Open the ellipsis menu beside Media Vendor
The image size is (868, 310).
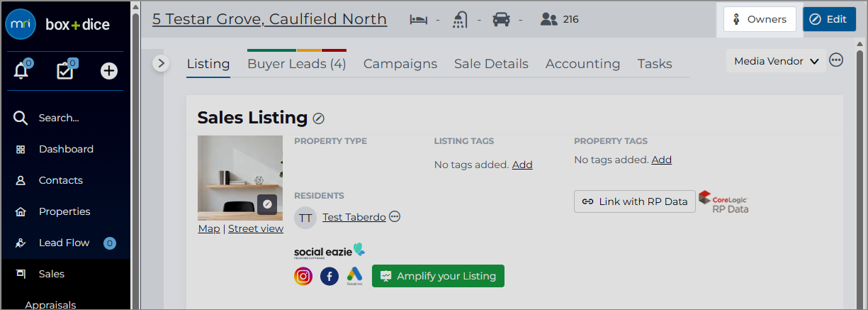pyautogui.click(x=836, y=60)
